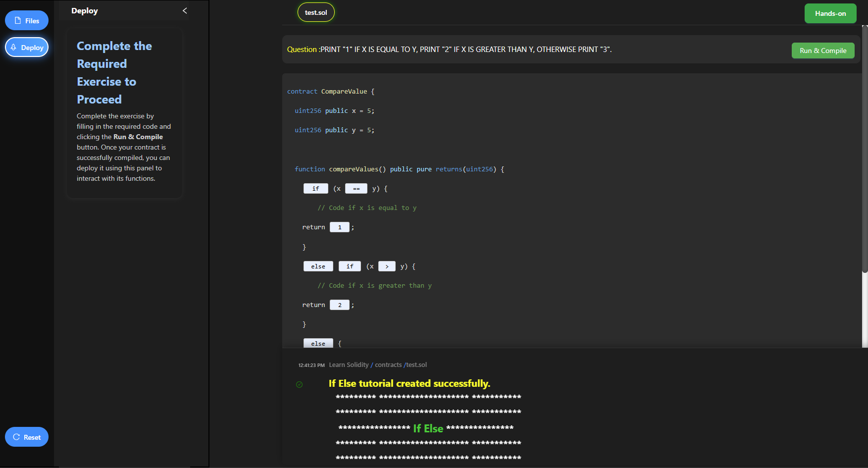Click the 'contracts' path segment in console
The height and width of the screenshot is (468, 868).
coord(388,365)
